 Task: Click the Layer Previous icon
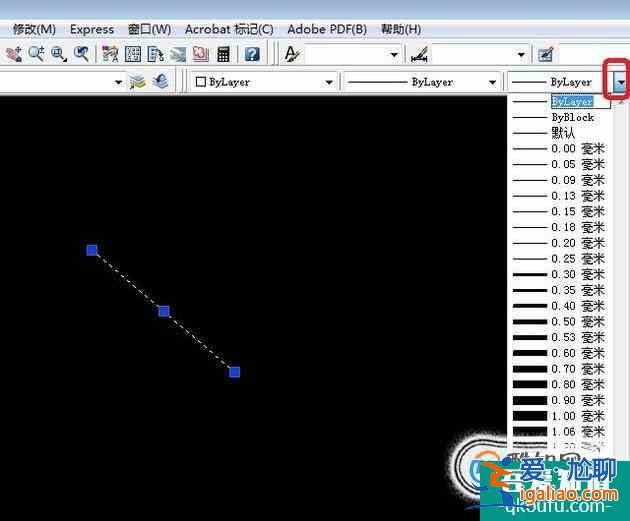pyautogui.click(x=159, y=82)
